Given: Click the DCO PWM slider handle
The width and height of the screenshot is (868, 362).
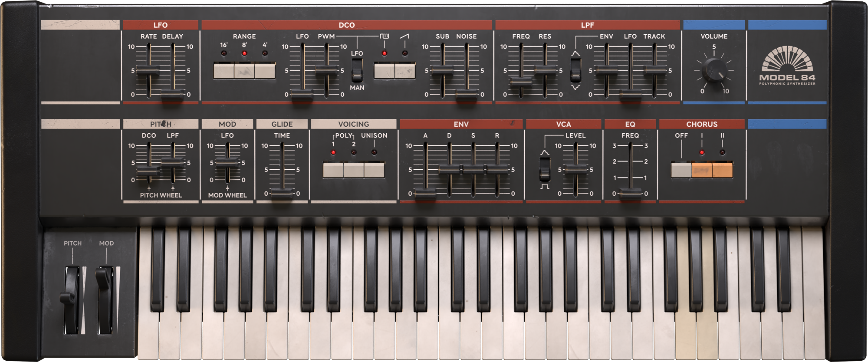Looking at the screenshot, I should pos(326,71).
